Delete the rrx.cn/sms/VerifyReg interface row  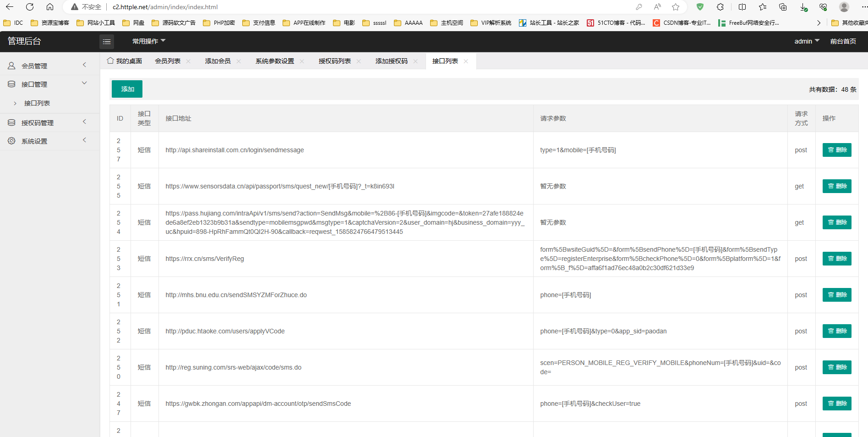point(837,259)
